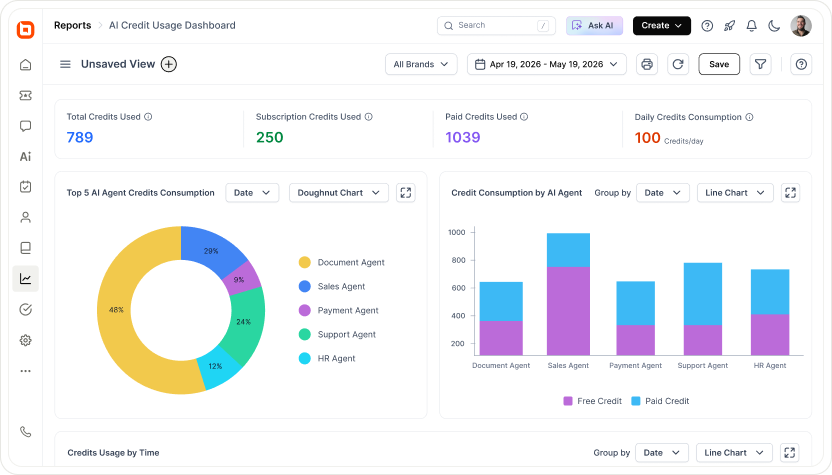Click the Paid Credits Used value 1039
Viewport: 832px width, 475px height.
(x=463, y=137)
